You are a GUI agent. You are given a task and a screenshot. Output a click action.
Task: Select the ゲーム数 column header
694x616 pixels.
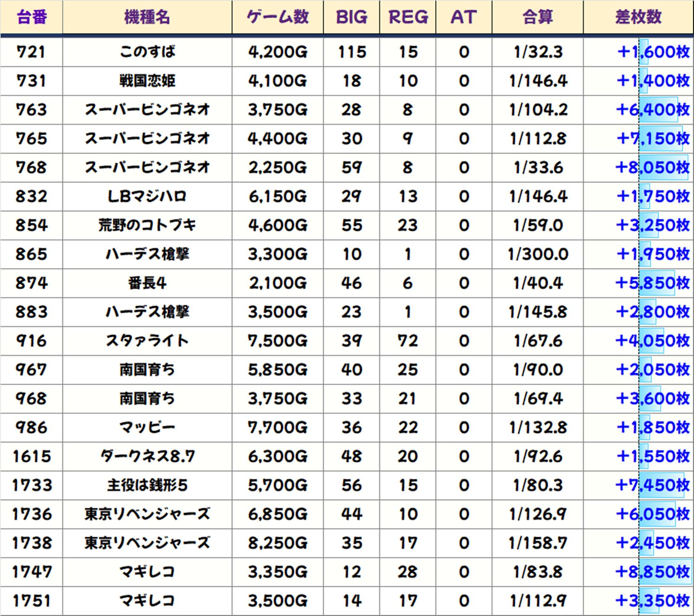coord(278,17)
